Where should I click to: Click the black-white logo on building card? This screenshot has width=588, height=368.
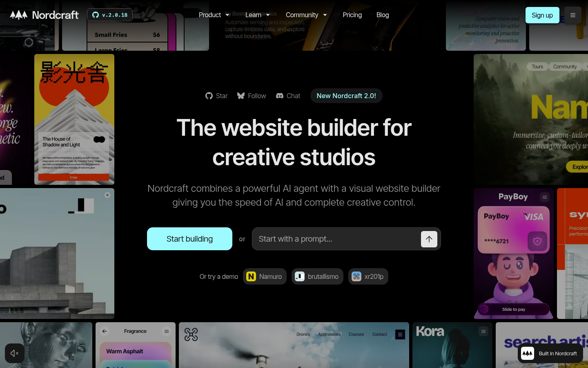[81, 206]
